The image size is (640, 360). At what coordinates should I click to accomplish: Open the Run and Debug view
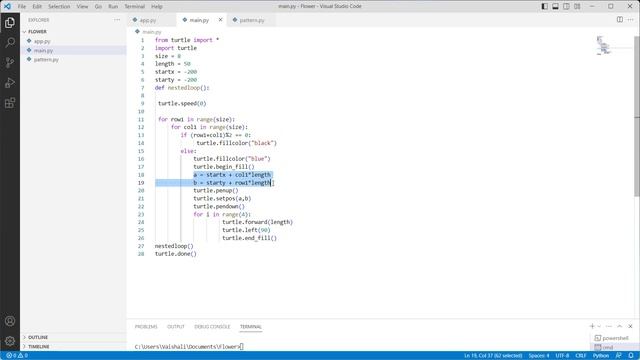point(10,82)
